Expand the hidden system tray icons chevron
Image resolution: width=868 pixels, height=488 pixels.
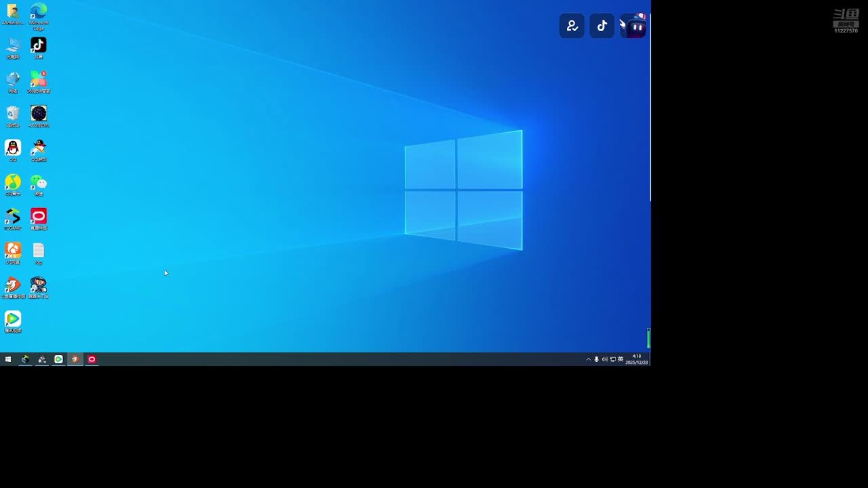pyautogui.click(x=589, y=359)
